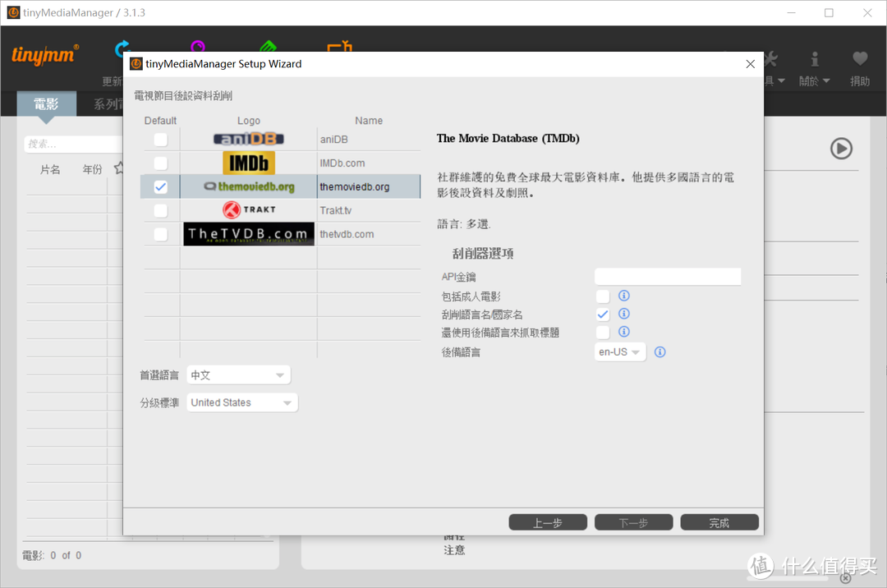
Task: Enable thetvdb.com as default scraper
Action: 161,234
